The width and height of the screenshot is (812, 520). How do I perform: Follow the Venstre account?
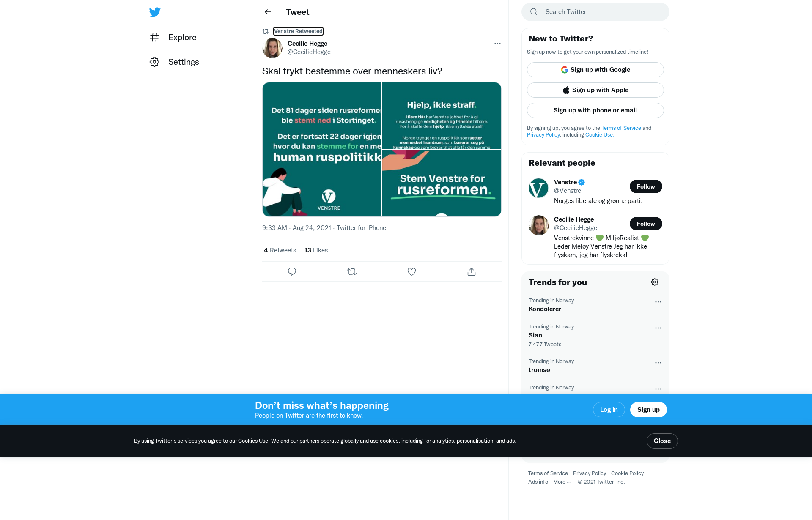pos(646,186)
